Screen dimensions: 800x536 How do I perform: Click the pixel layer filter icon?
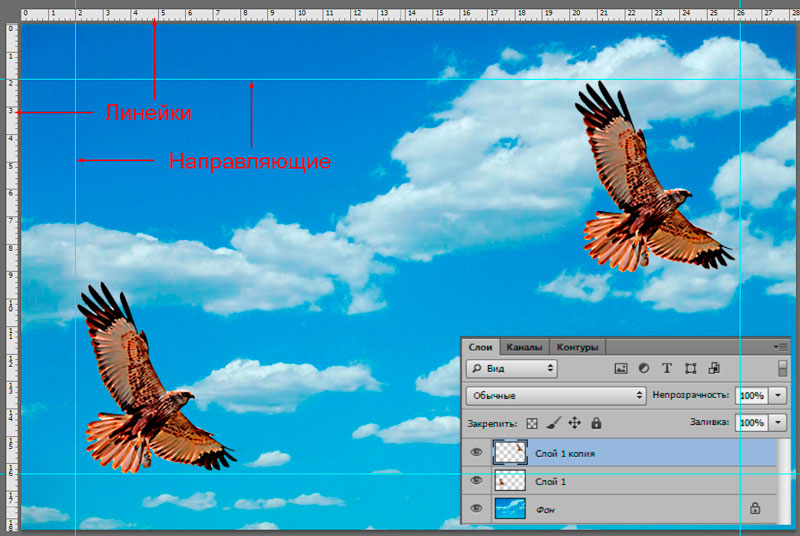620,368
